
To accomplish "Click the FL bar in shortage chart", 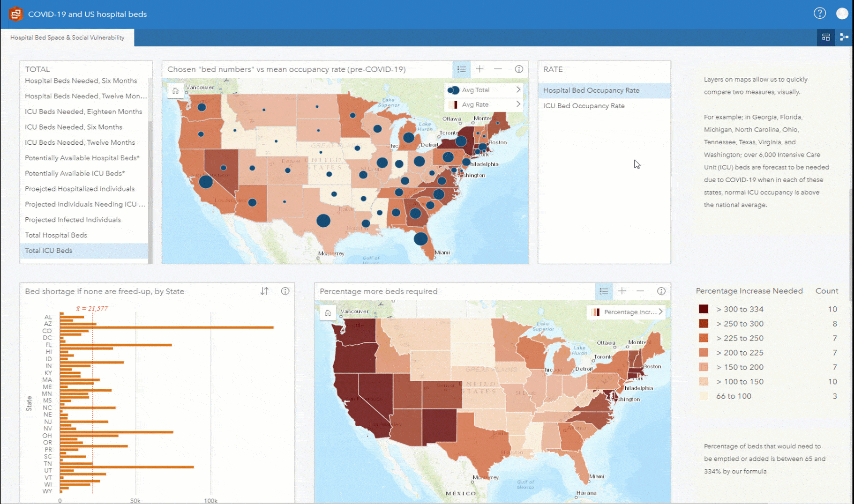I will pyautogui.click(x=116, y=345).
